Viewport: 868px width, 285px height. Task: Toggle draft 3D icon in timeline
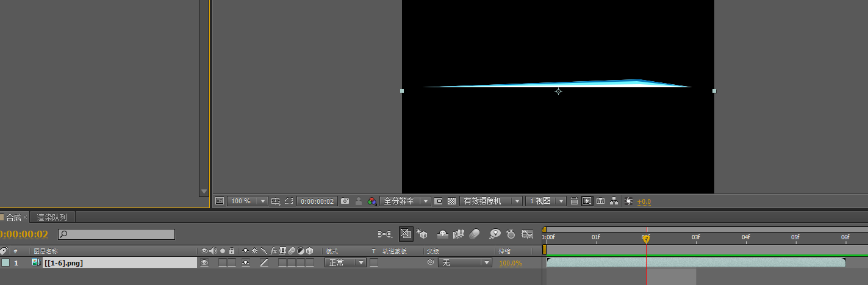pos(421,234)
